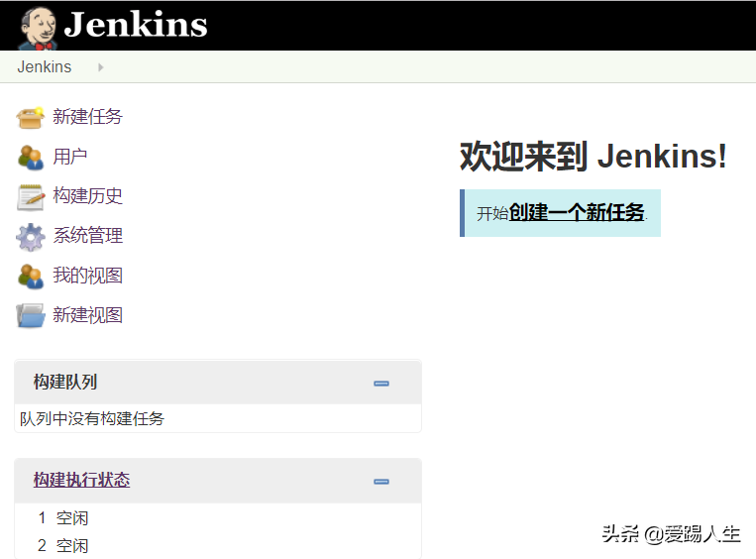Click the 新建视图 folder icon
This screenshot has height=559, width=756.
(31, 316)
